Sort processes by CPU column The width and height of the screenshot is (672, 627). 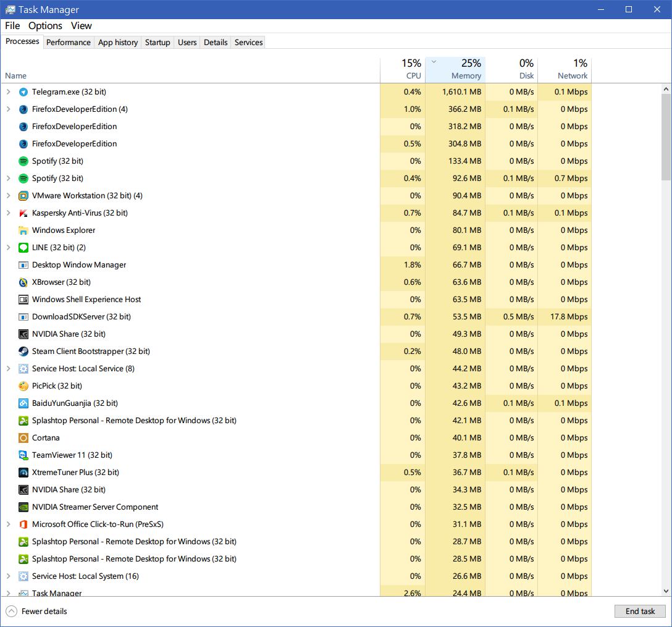pos(403,69)
